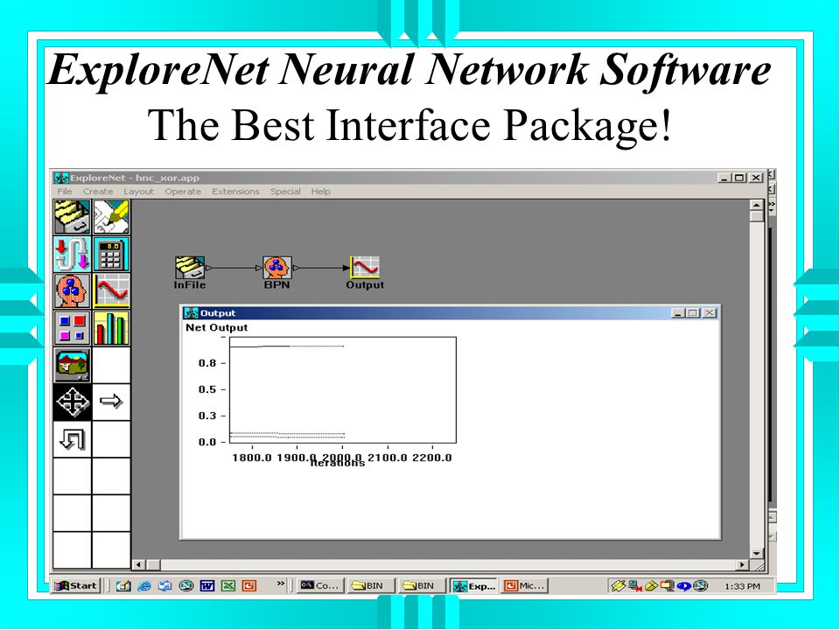Click the 1:33 PM clock in the tray
This screenshot has width=840, height=630.
742,586
